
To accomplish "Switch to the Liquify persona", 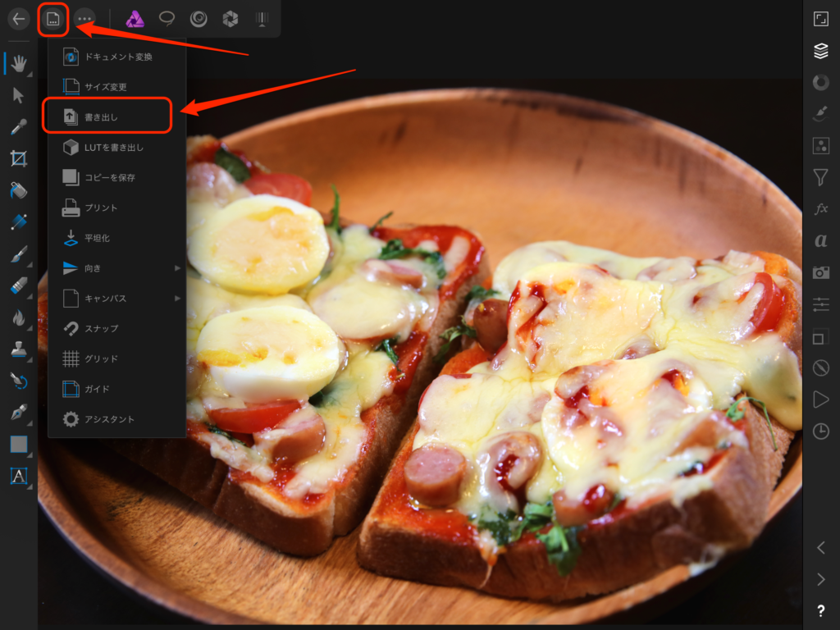I will [199, 19].
